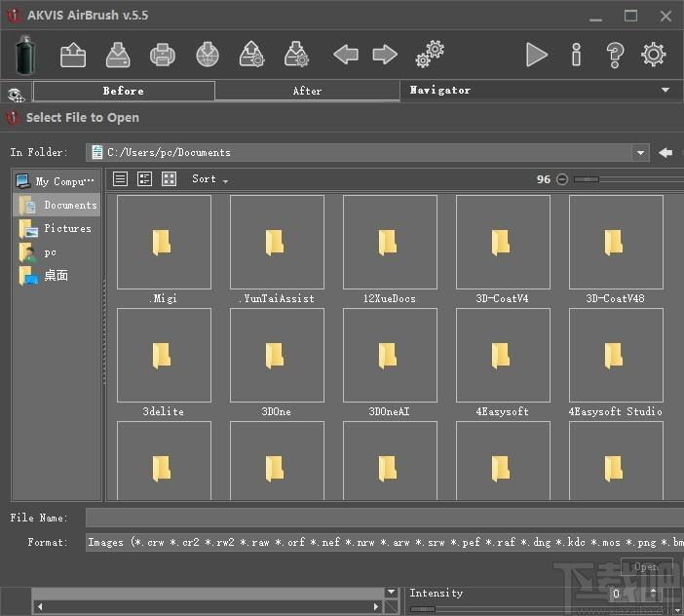Open the program info icon
Image resolution: width=684 pixels, height=616 pixels.
[576, 55]
